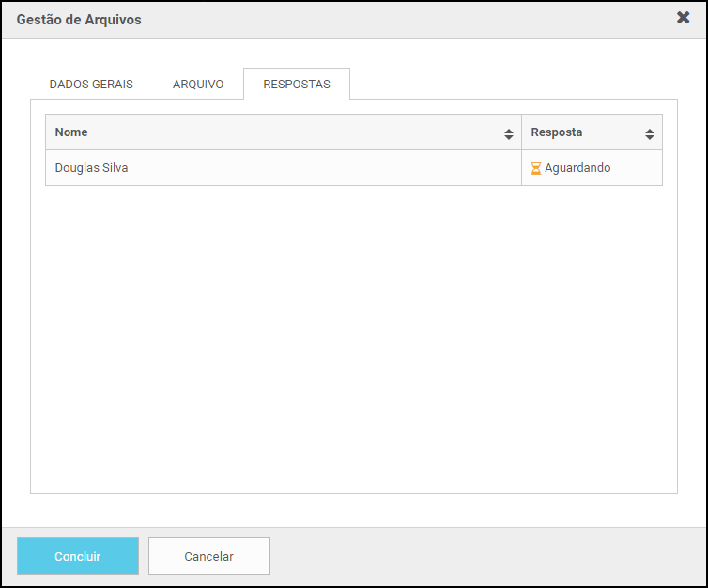The image size is (708, 588).
Task: Close the Gestão de Arquivos dialog
Action: [684, 18]
